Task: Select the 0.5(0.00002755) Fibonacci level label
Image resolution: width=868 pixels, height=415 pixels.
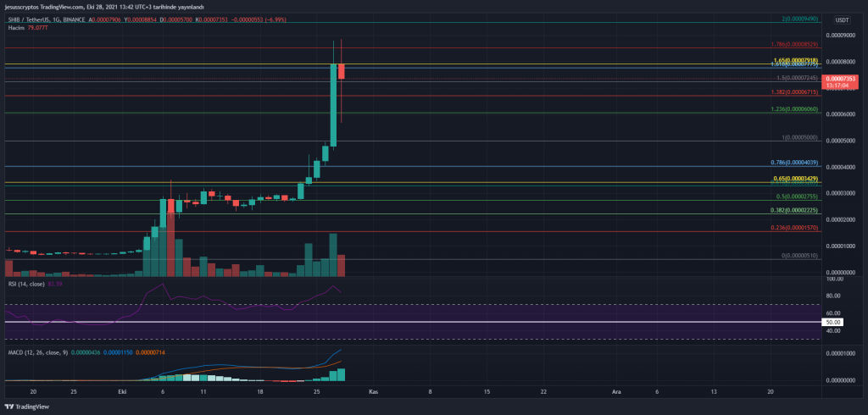Action: (x=798, y=196)
